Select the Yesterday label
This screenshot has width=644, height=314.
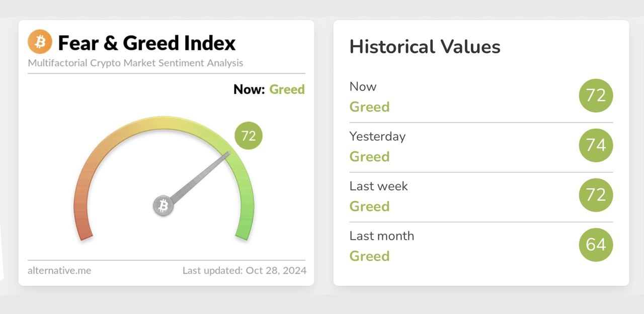[377, 136]
